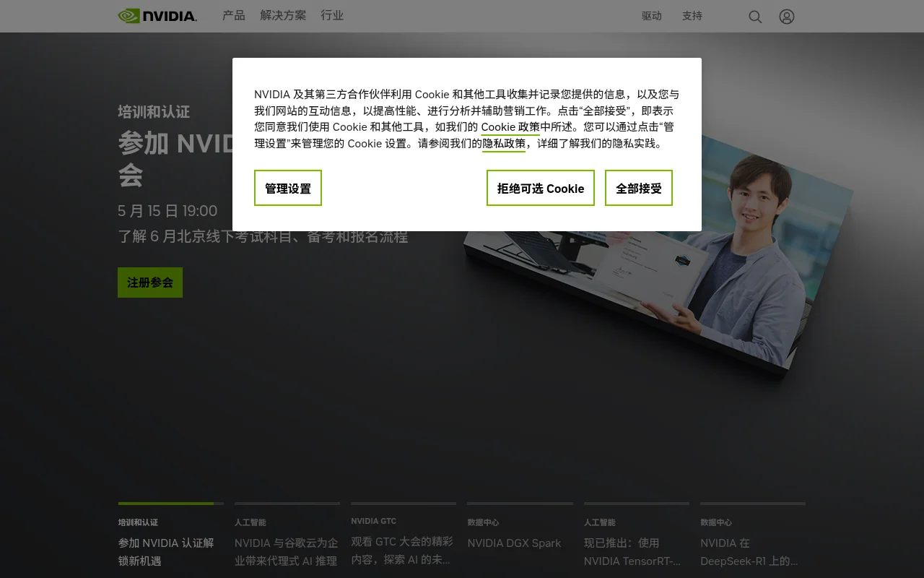Open the 隐私政策 link

tap(504, 143)
